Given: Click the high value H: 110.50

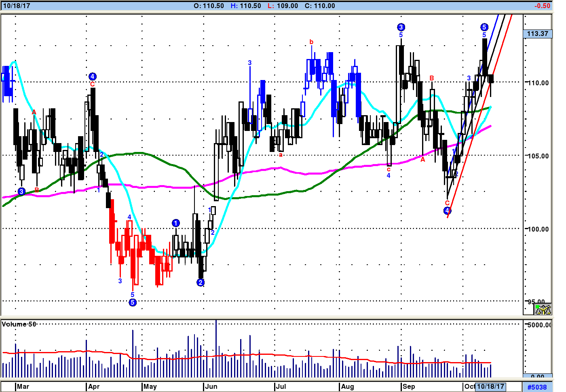Looking at the screenshot, I should coord(246,6).
